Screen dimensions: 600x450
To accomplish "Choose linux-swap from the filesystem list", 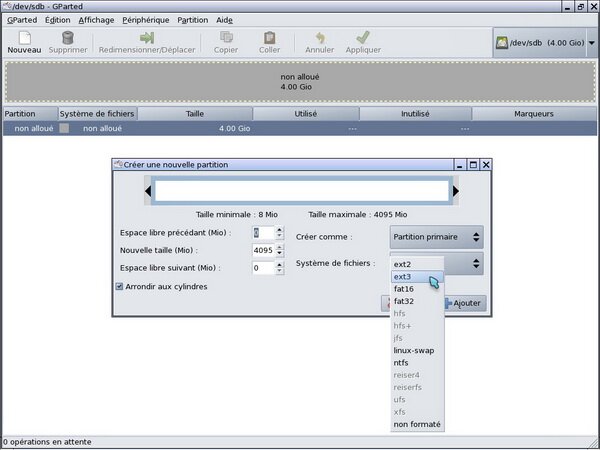I will (417, 350).
